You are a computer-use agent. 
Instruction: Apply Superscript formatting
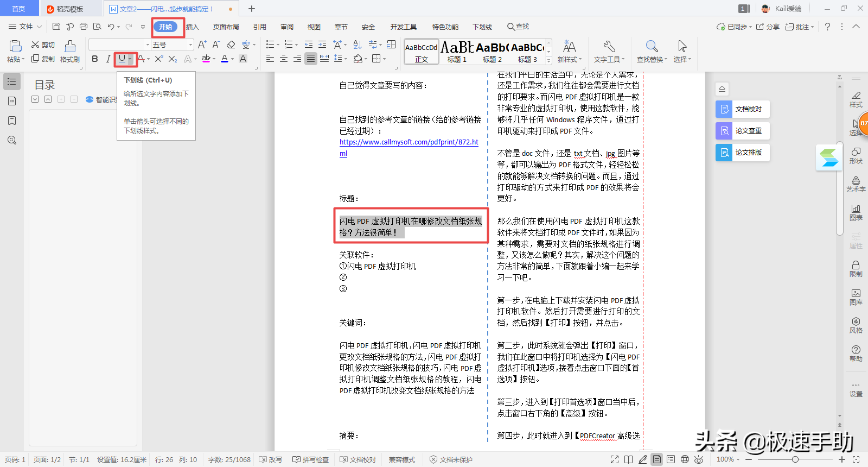pos(159,59)
